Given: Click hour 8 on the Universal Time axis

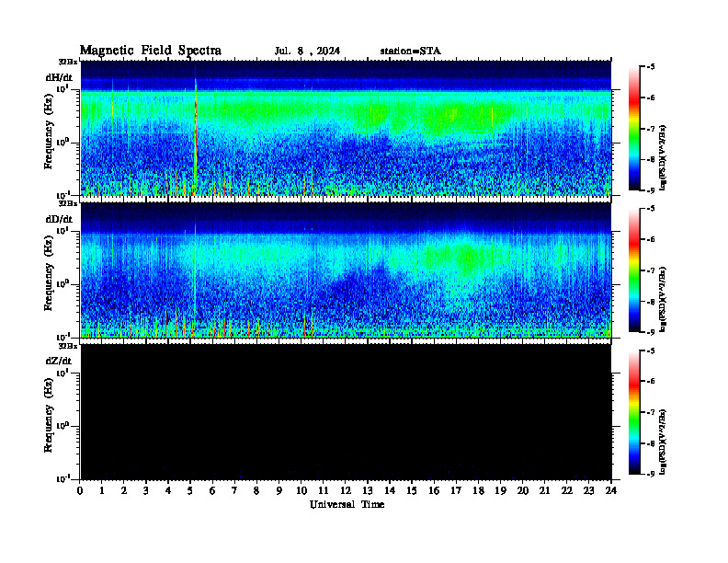Looking at the screenshot, I should coord(256,491).
